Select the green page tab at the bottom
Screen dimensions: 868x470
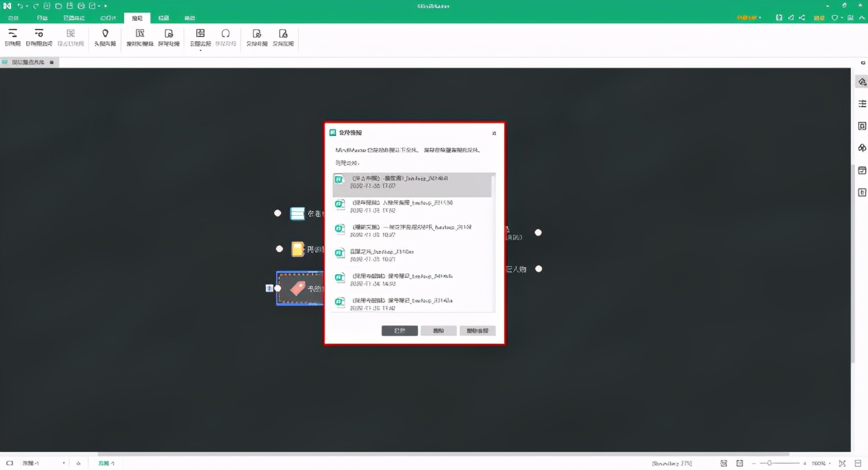pyautogui.click(x=106, y=463)
